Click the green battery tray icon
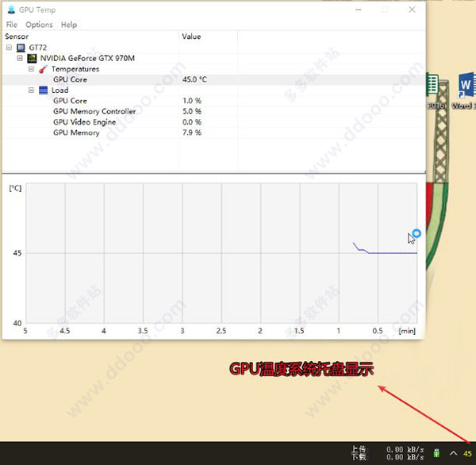Image resolution: width=476 pixels, height=465 pixels. coord(436,453)
